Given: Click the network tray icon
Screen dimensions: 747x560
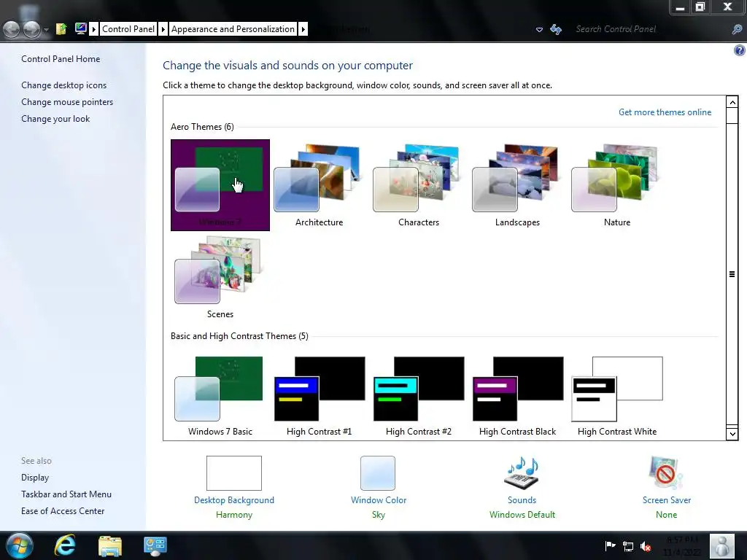Looking at the screenshot, I should click(x=628, y=546).
